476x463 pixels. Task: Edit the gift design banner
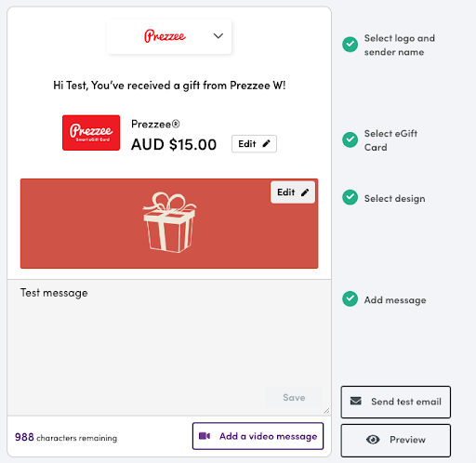293,192
